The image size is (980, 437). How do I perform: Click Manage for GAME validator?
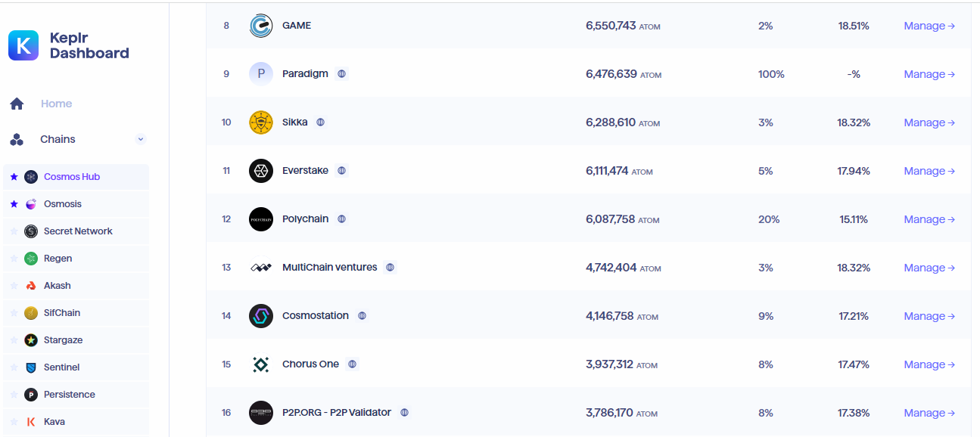929,26
